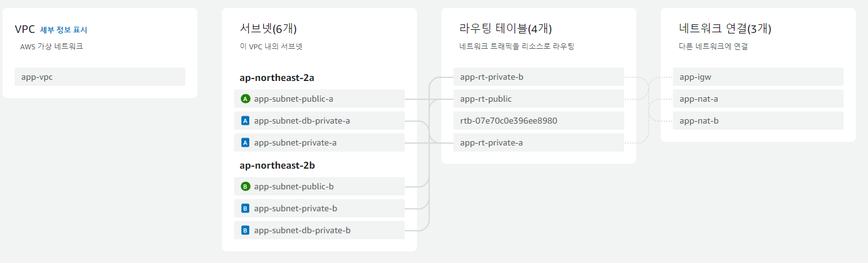868x263 pixels.
Task: Click the green icon for app-subnet-public-a
Action: pyautogui.click(x=245, y=99)
